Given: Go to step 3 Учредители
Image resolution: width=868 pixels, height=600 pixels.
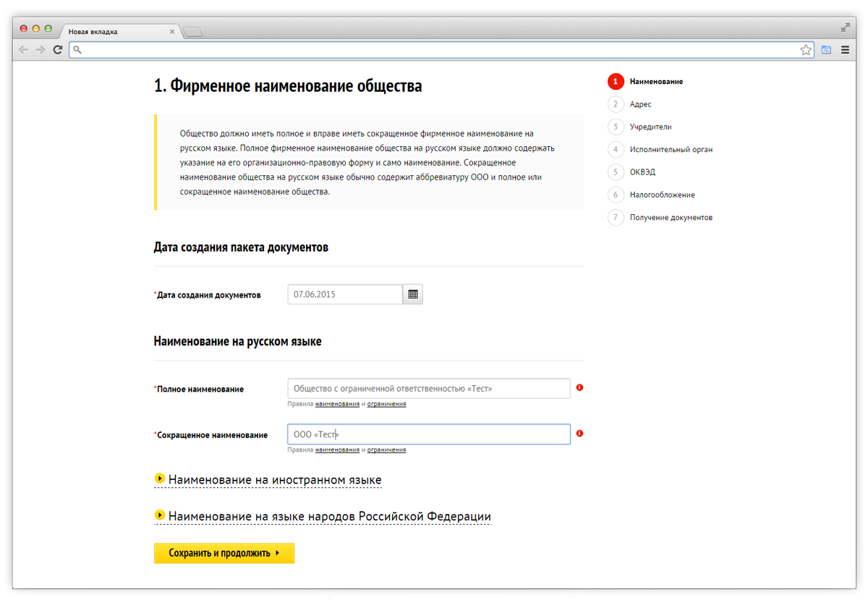Looking at the screenshot, I should pos(639,127).
